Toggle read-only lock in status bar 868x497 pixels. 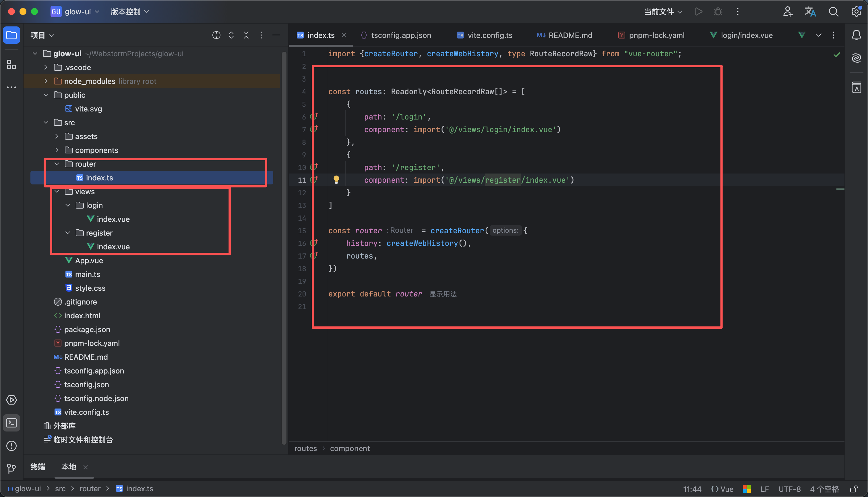pyautogui.click(x=853, y=489)
